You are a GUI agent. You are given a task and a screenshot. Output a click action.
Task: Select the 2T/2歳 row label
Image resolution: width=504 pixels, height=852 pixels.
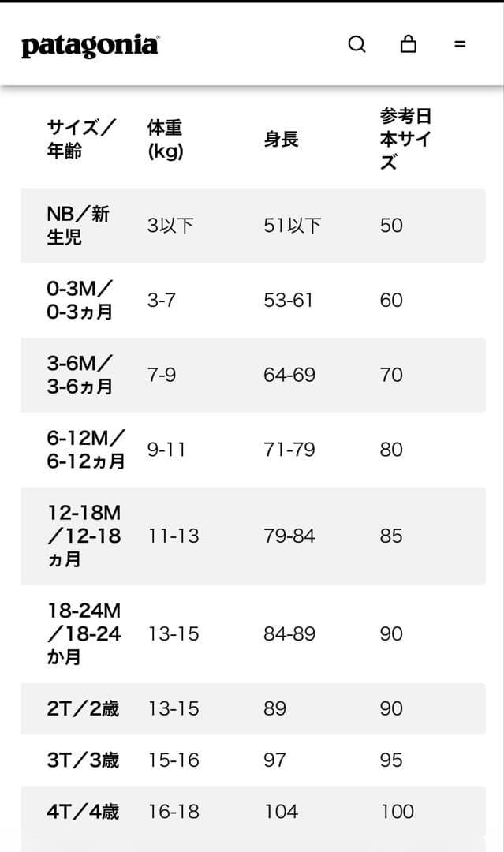(83, 708)
